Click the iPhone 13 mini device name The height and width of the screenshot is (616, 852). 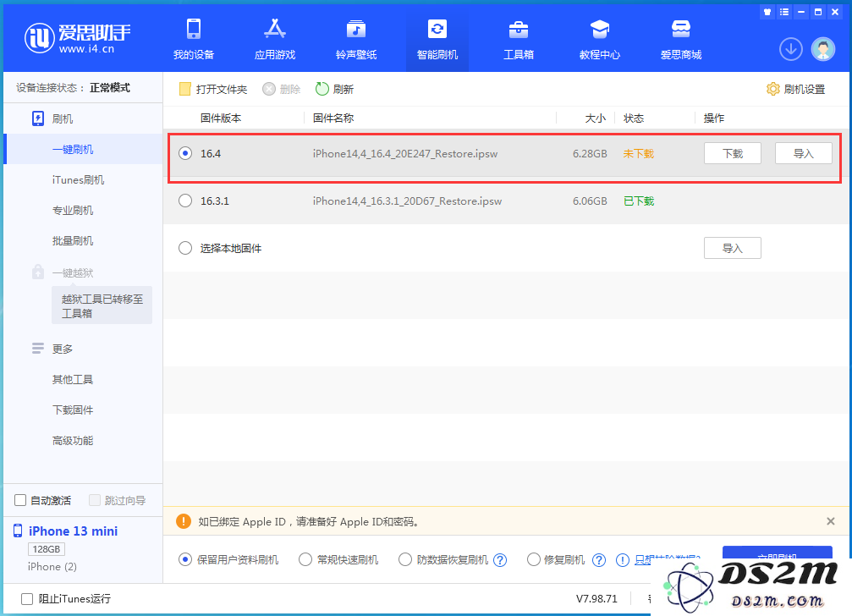74,531
